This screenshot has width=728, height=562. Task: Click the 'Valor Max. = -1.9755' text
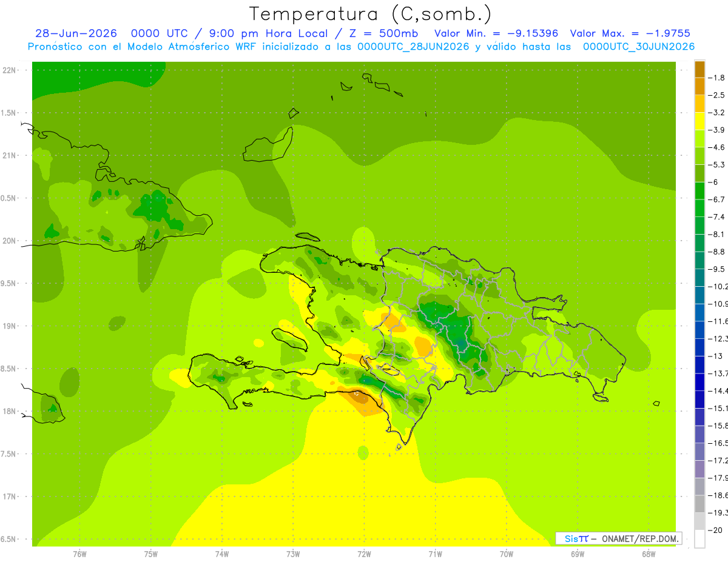tap(630, 33)
